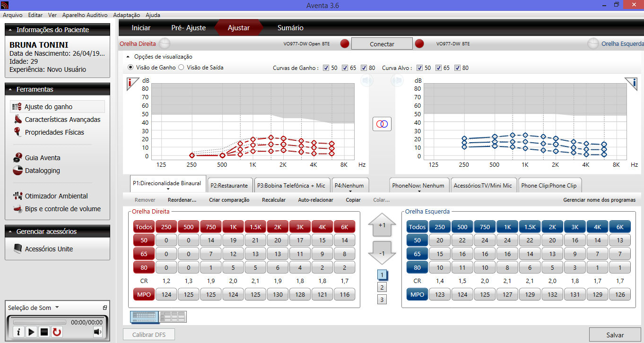This screenshot has height=343, width=644.
Task: Open Bips e controle de volume
Action: pos(57,209)
